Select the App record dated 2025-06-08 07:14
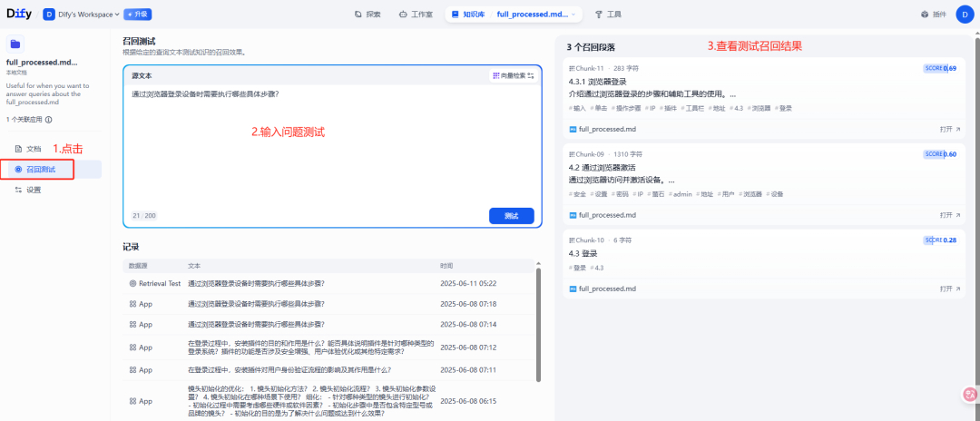Image resolution: width=980 pixels, height=421 pixels. click(328, 325)
